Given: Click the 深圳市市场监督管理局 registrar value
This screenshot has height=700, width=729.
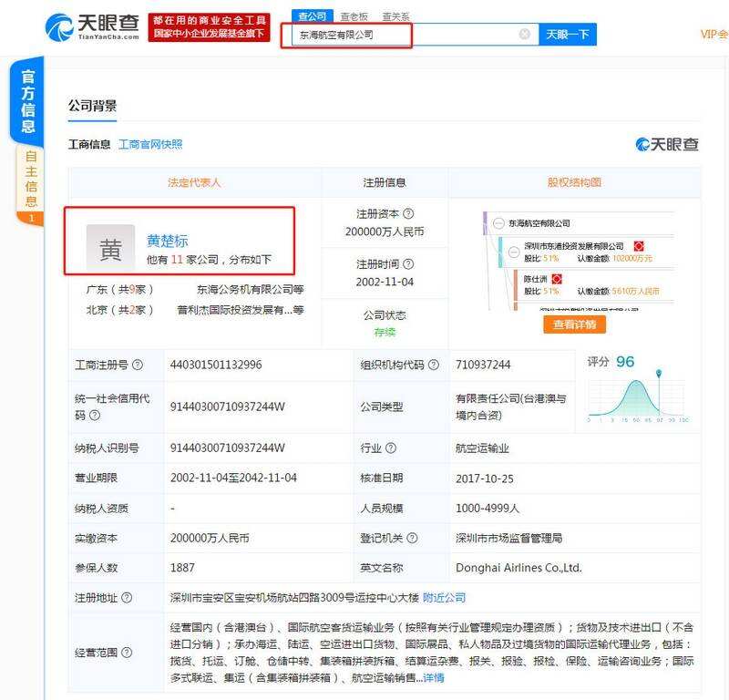Looking at the screenshot, I should [508, 538].
